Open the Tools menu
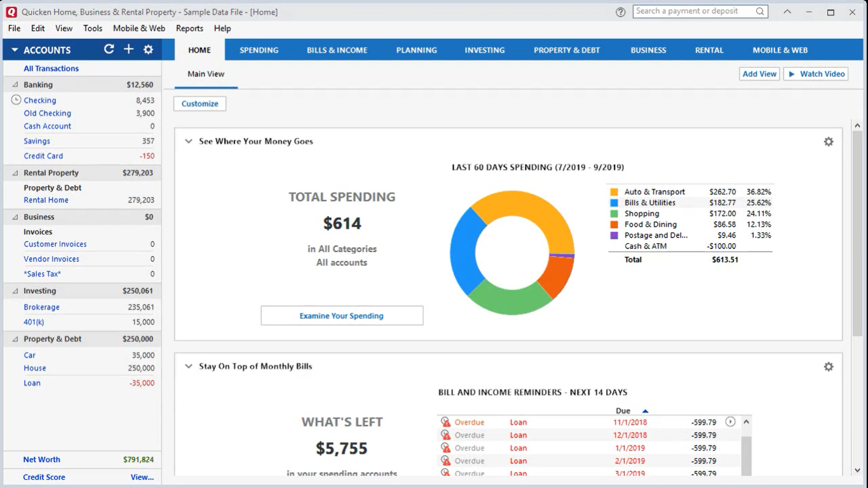The width and height of the screenshot is (868, 488). coord(93,29)
